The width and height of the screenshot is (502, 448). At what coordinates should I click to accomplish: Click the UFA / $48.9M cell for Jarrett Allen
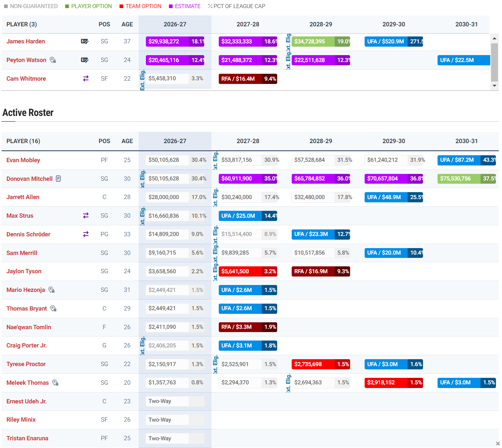(x=394, y=197)
